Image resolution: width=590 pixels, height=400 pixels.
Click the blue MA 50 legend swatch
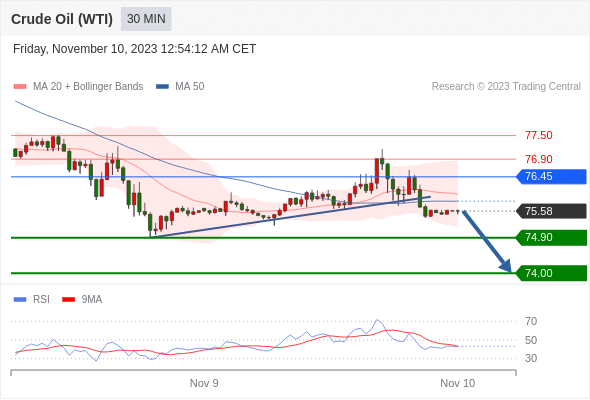coord(163,87)
